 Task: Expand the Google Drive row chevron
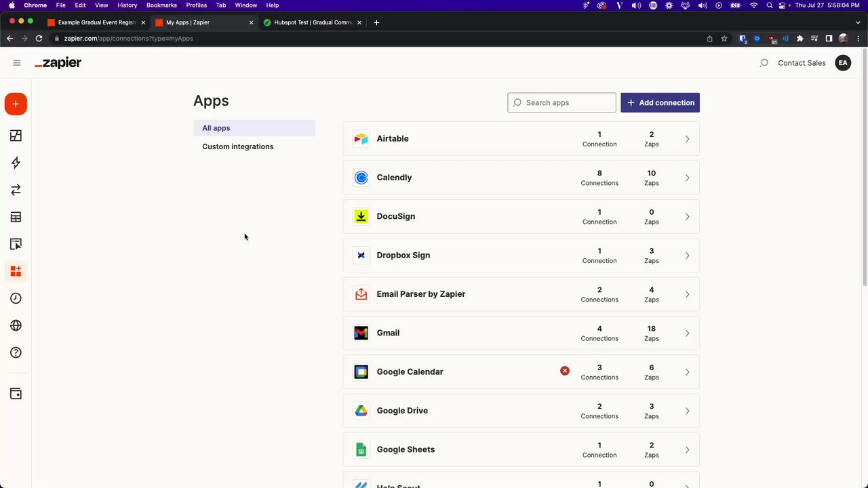click(687, 411)
